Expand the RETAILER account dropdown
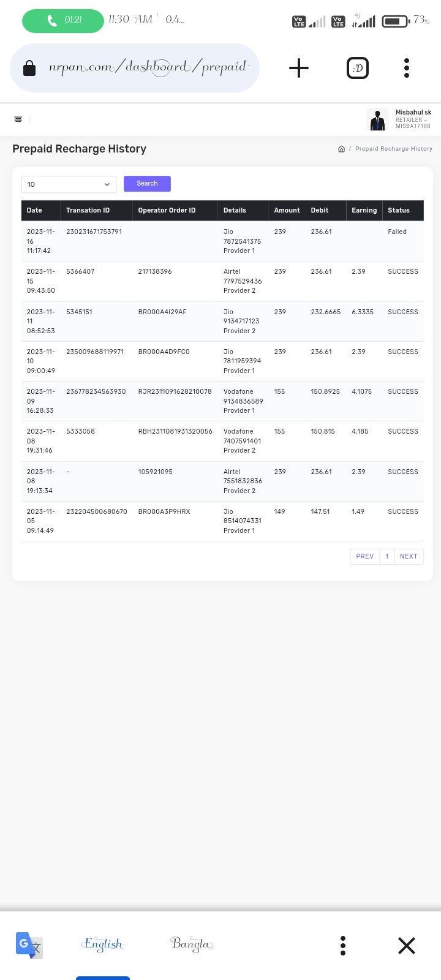 coord(412,120)
